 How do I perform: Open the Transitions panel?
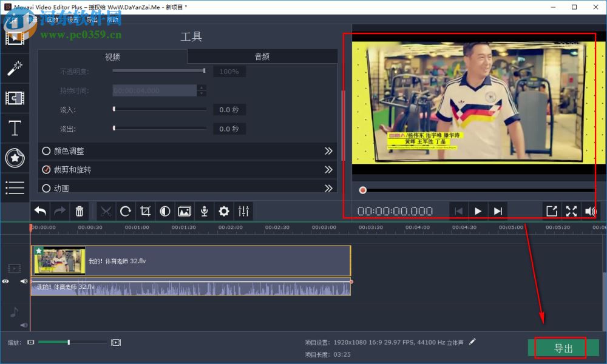(15, 98)
